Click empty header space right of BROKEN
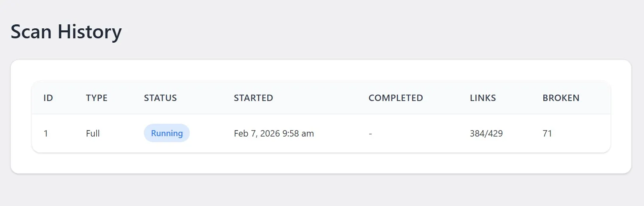 point(595,98)
